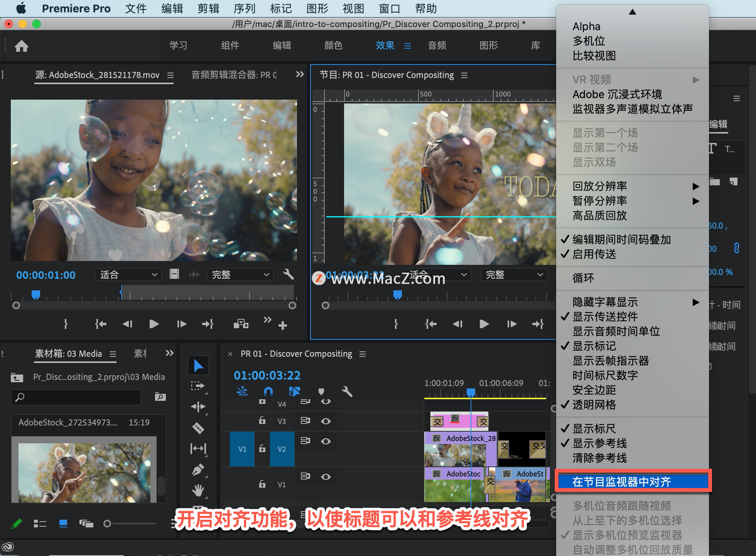Screen dimensions: 756x556
Task: Open Source monitor zoom dropdown 适合
Action: [128, 274]
